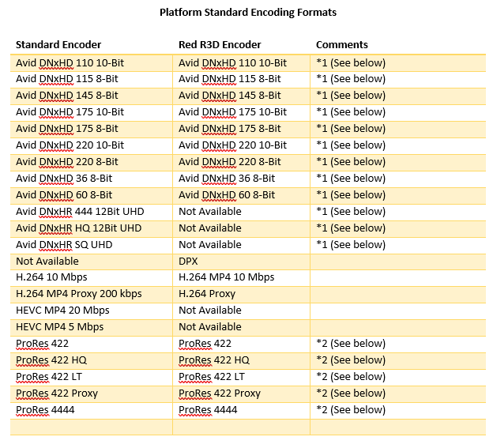493x448 pixels.
Task: Click '*2 (See below)' in ProRes 4444 row
Action: click(x=351, y=410)
